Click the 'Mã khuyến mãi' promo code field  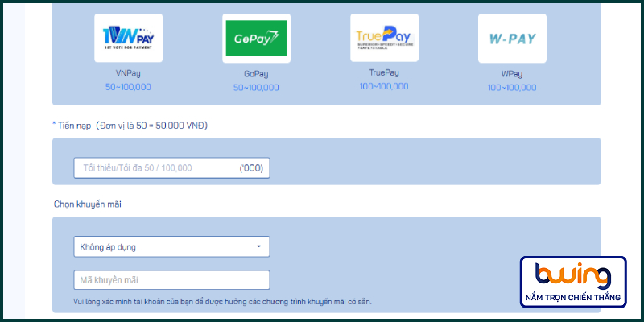[x=171, y=280]
